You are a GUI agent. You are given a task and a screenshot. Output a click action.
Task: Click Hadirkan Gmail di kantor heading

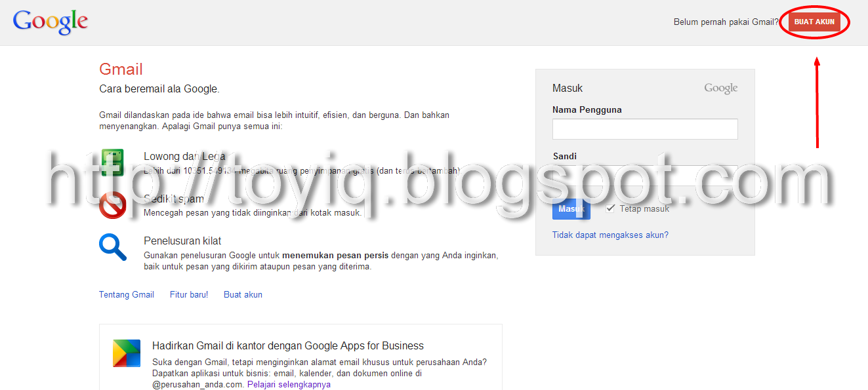[x=288, y=346]
